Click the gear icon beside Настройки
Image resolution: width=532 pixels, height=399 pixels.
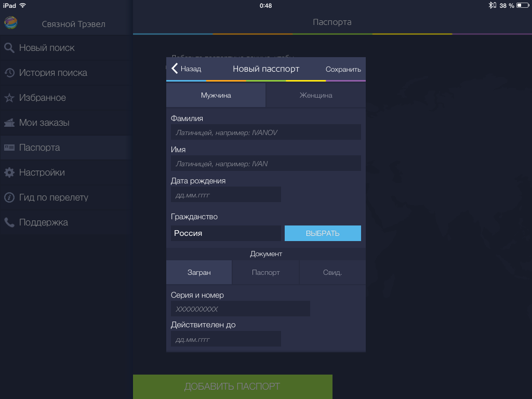(x=9, y=172)
